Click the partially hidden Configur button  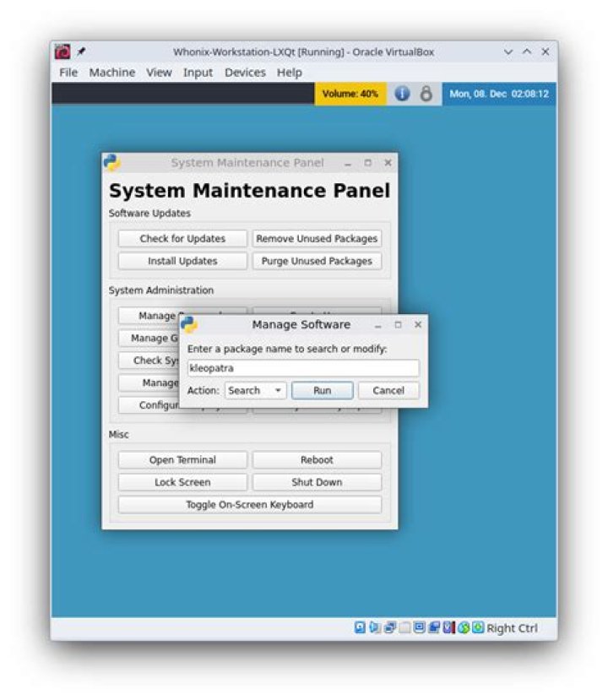[149, 405]
